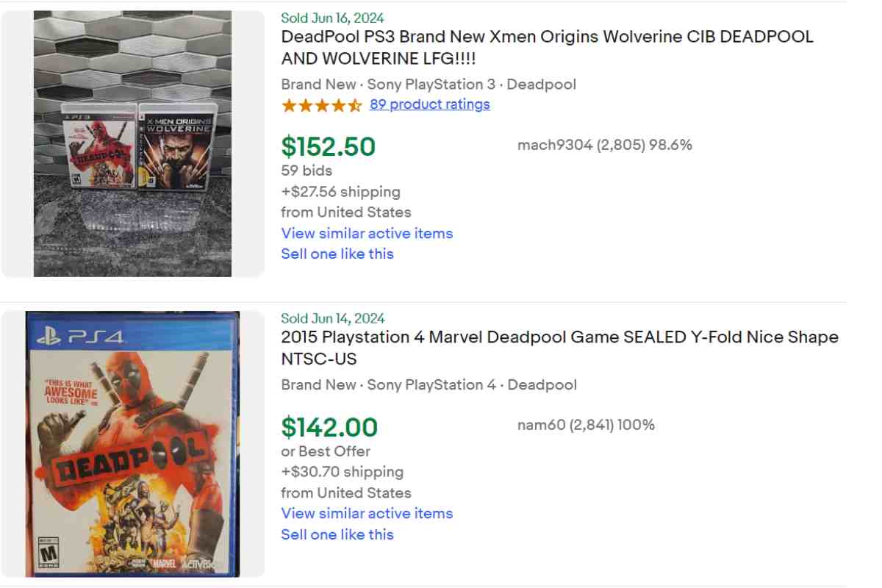Screen dimensions: 882x588
Task: Click 'Sell one like this' for the PS4 listing
Action: 337,534
